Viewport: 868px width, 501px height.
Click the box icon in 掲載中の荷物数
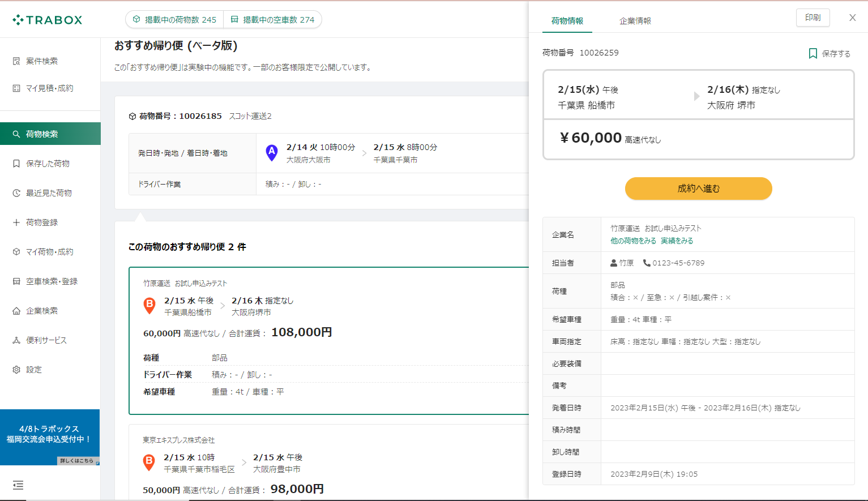coord(136,19)
